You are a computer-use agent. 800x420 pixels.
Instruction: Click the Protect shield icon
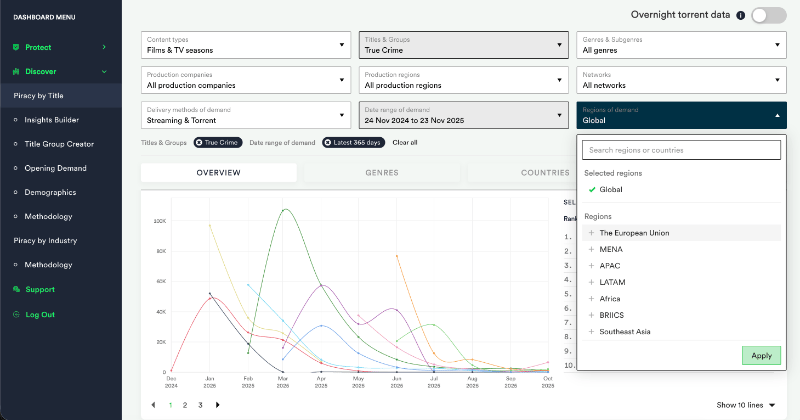(16, 47)
